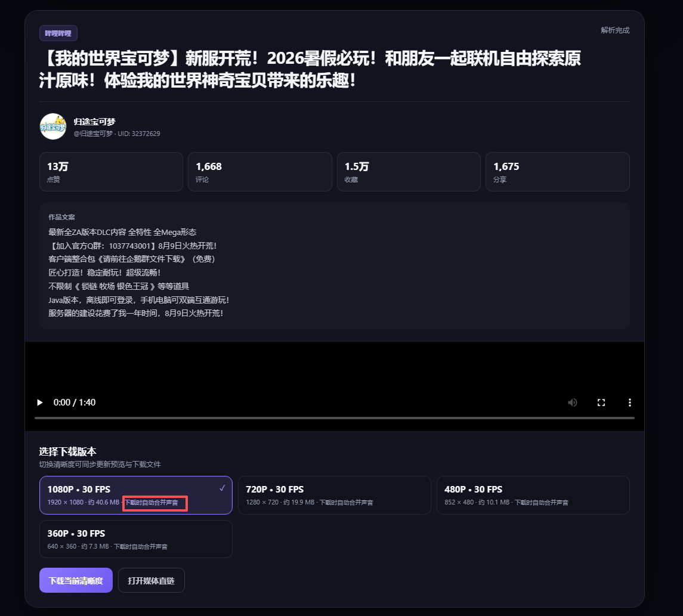Select the 720P 30 FPS version
This screenshot has height=616, width=683.
[335, 495]
